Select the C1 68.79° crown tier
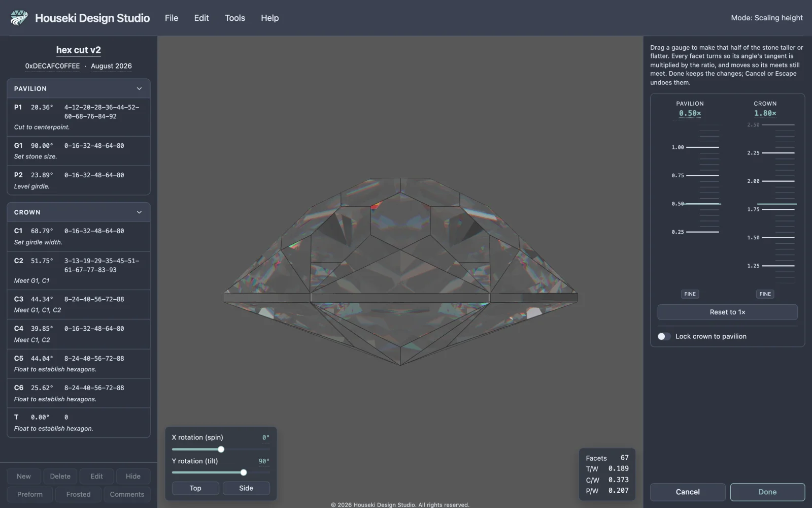This screenshot has height=508, width=812. 79,236
